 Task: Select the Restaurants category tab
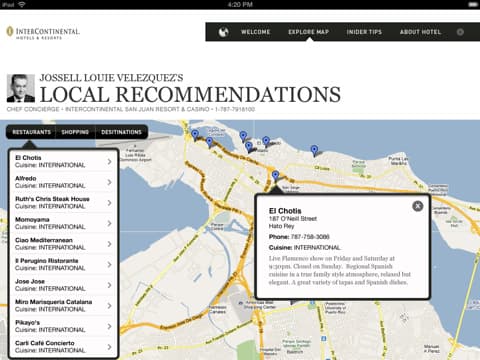(x=31, y=132)
